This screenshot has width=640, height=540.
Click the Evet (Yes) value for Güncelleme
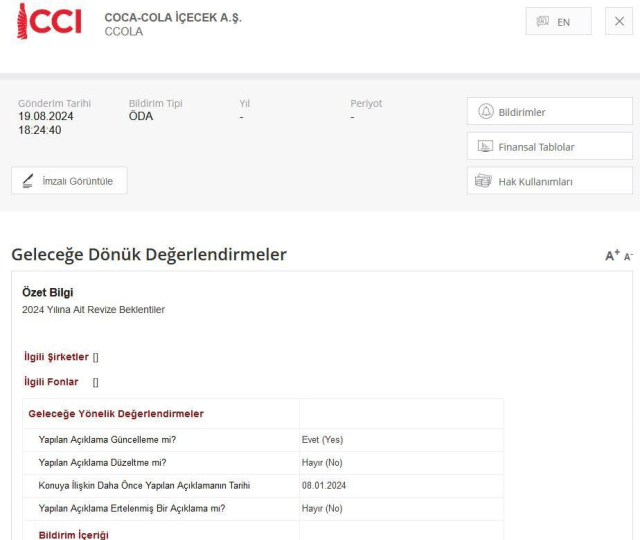(x=322, y=439)
